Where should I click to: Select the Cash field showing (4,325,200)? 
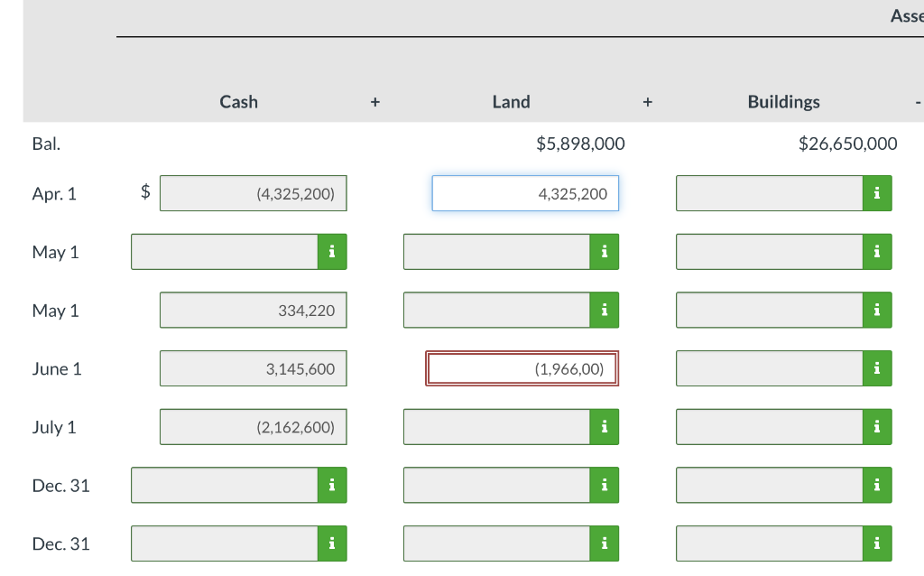253,193
